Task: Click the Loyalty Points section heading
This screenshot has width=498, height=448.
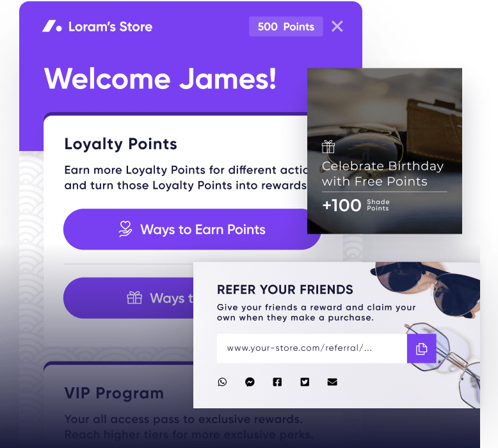Action: (x=121, y=145)
